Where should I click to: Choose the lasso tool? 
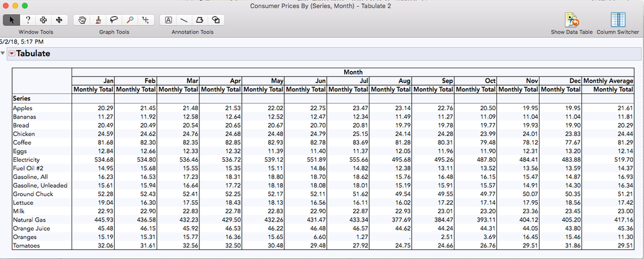114,20
